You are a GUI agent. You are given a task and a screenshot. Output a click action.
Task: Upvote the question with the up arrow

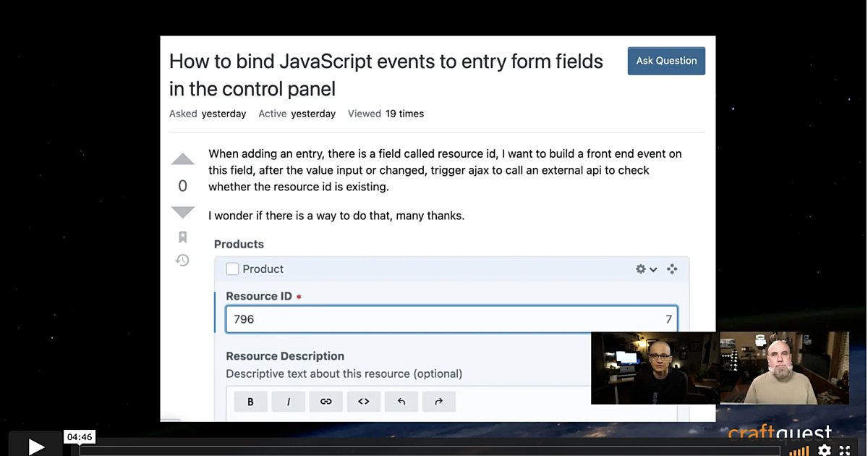tap(182, 159)
